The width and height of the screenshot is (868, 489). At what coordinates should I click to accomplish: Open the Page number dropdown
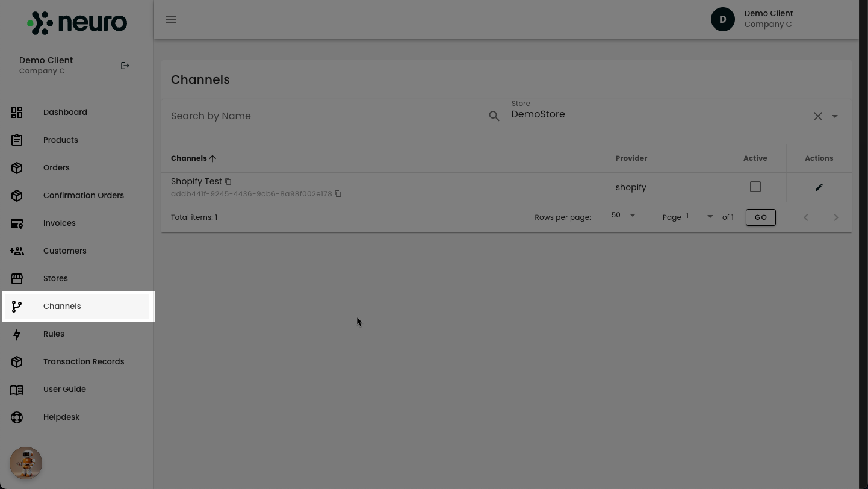[701, 216]
